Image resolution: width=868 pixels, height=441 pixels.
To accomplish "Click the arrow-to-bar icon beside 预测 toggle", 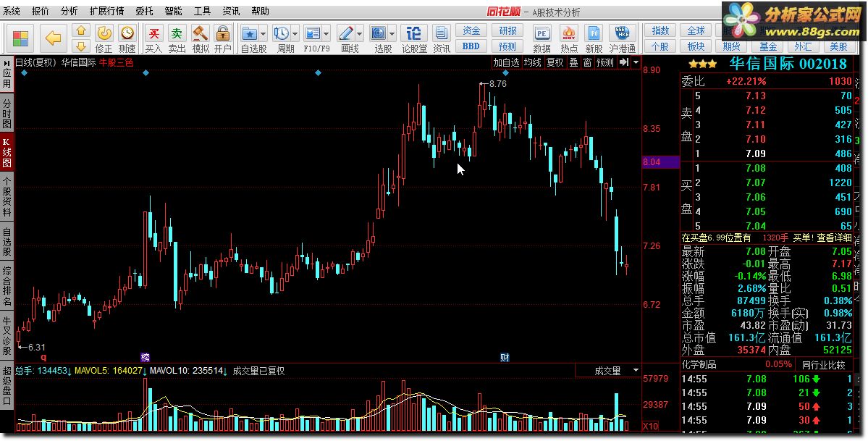I will (x=624, y=62).
